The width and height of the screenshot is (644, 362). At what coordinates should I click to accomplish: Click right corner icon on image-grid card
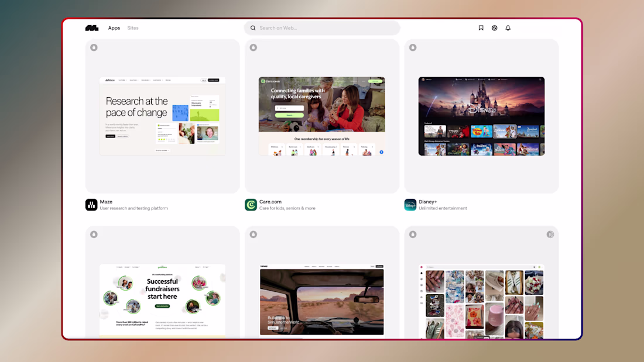[550, 235]
